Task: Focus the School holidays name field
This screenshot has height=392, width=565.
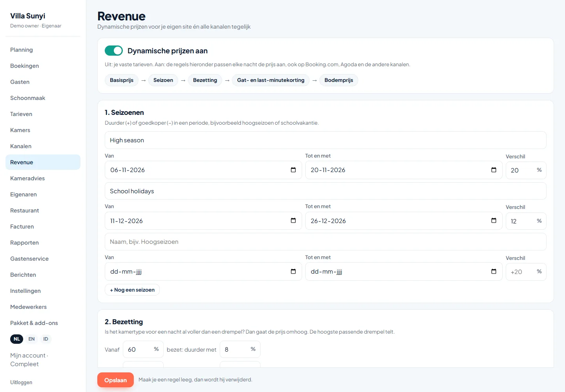Action: point(326,191)
